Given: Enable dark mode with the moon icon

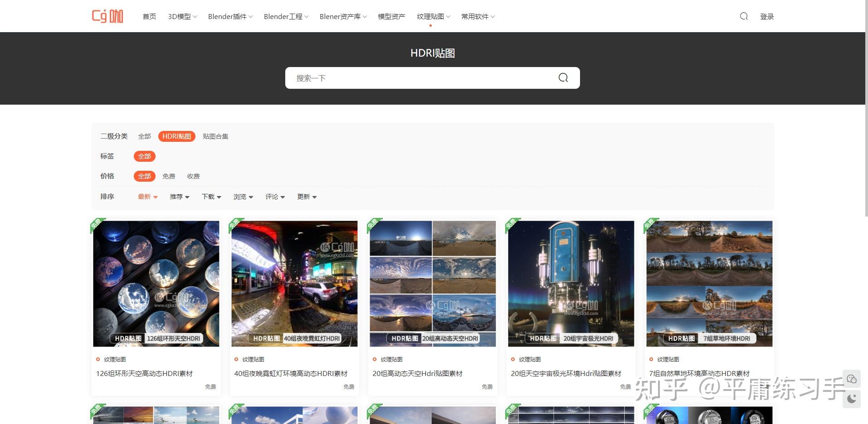Looking at the screenshot, I should click(x=852, y=399).
